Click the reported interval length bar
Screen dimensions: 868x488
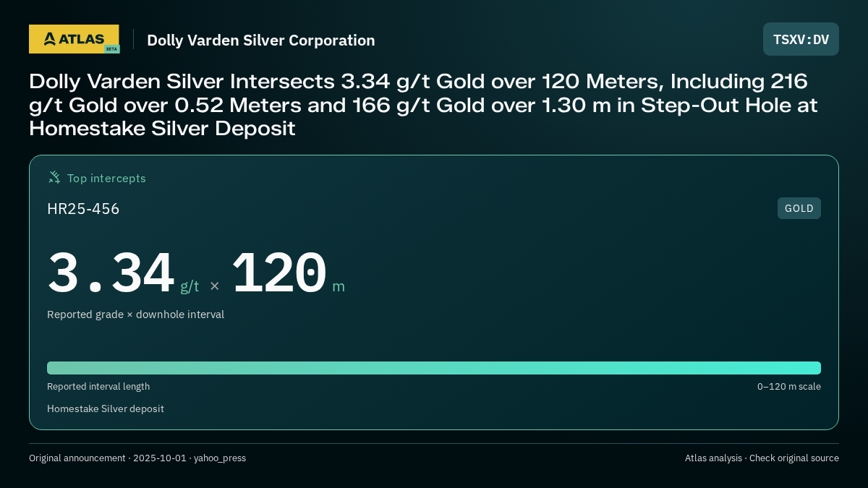coord(434,368)
